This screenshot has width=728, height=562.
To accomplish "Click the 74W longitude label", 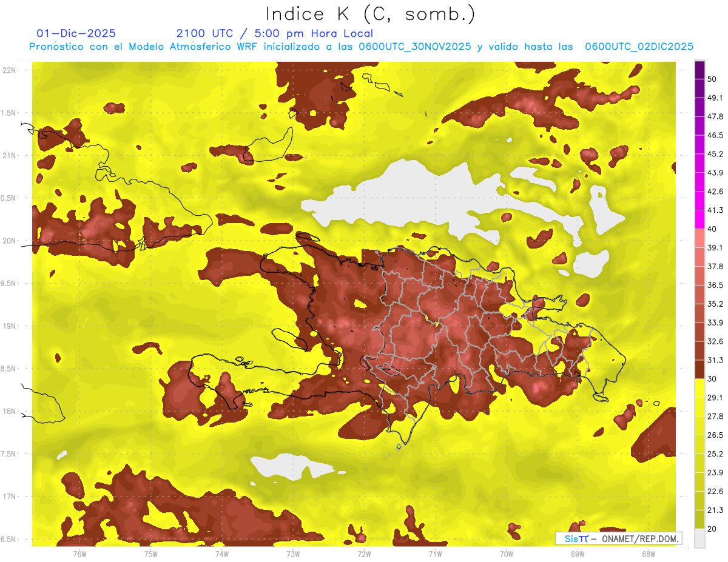I will point(221,554).
